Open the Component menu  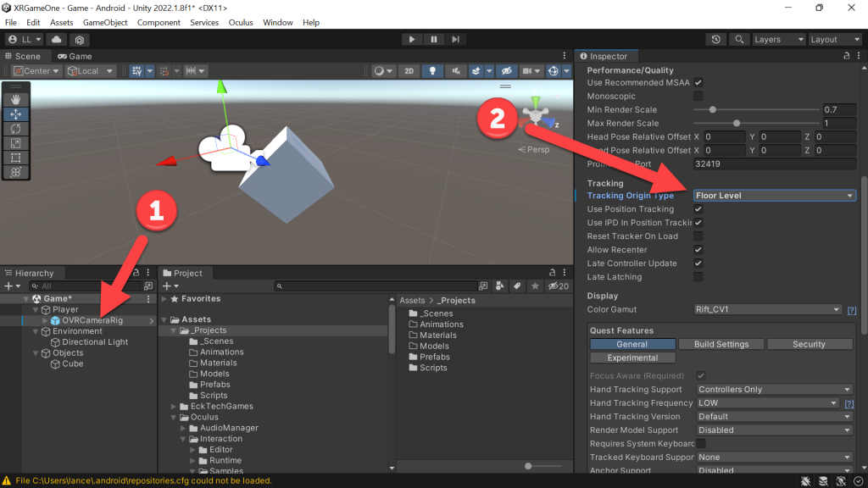159,23
